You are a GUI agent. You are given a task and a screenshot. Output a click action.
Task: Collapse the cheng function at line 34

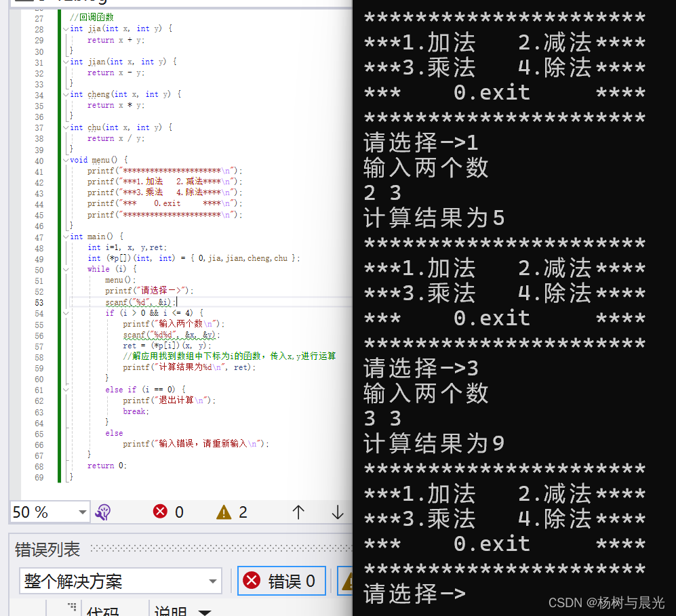click(x=66, y=94)
